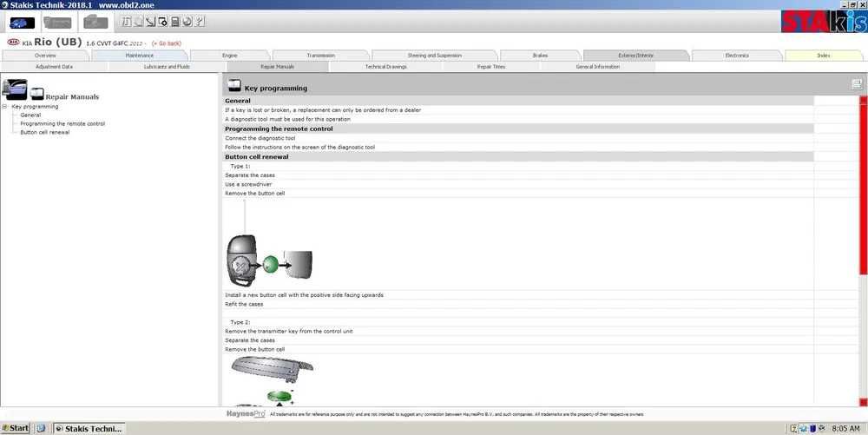Collapse the Key programming tree node
This screenshot has width=868, height=435.
(x=4, y=106)
